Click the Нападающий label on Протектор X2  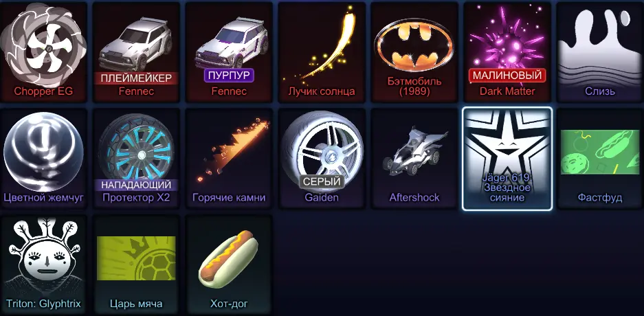(136, 185)
